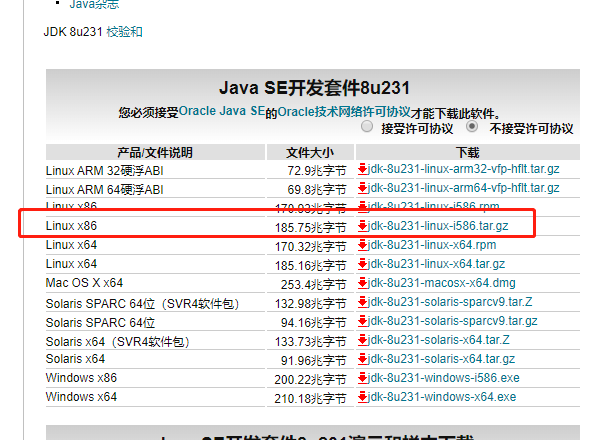Viewport: 600px width, 440px height.
Task: Select the Accept License Agreement radio button
Action: tap(367, 126)
